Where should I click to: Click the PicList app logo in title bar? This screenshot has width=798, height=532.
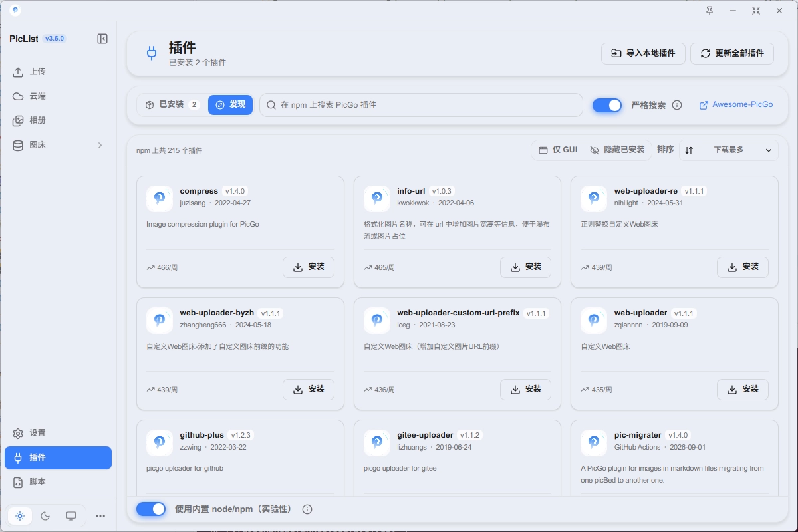tap(16, 11)
